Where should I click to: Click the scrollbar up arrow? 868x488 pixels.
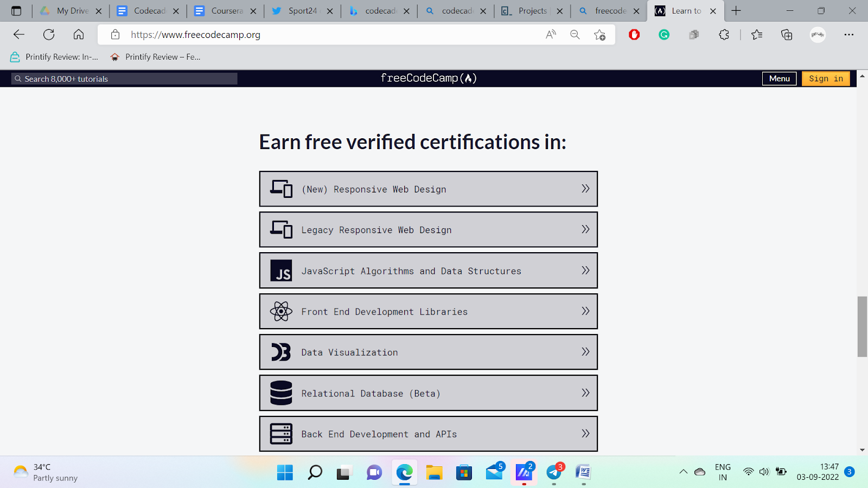[862, 76]
